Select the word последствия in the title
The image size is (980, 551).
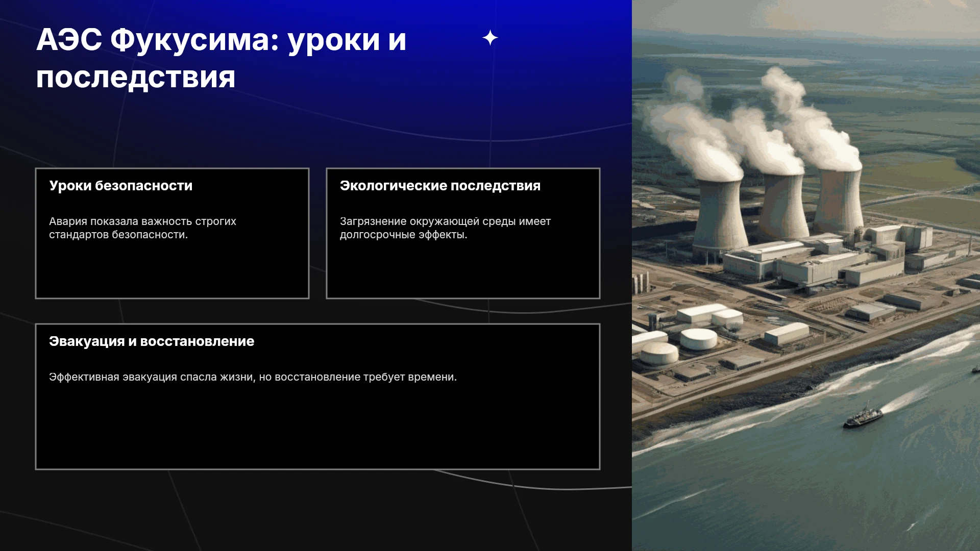point(136,78)
